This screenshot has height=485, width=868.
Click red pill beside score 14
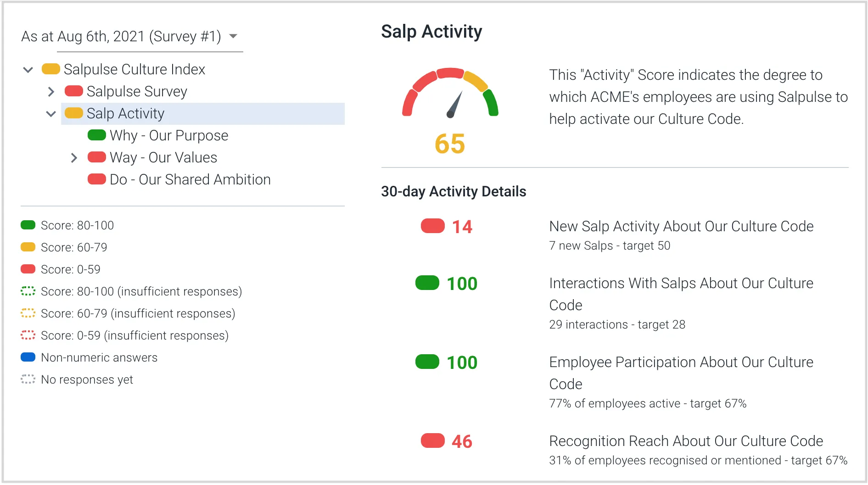pos(433,226)
